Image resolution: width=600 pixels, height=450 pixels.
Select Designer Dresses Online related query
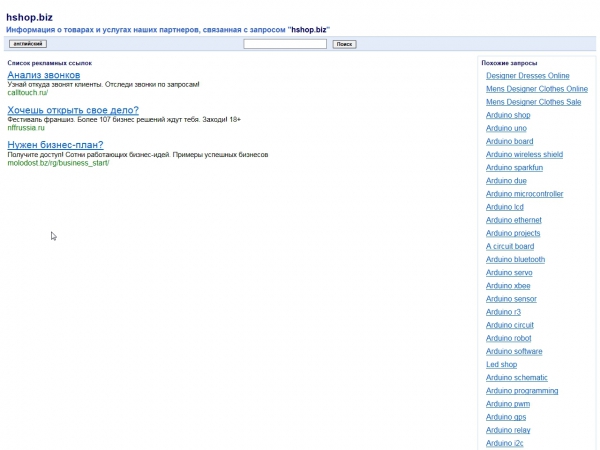527,76
